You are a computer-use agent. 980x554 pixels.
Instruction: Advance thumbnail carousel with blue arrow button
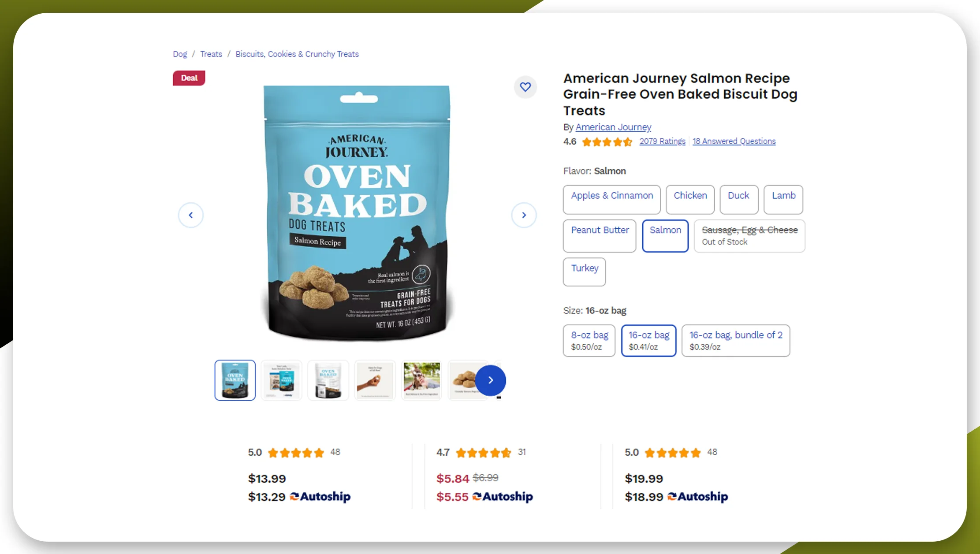490,380
